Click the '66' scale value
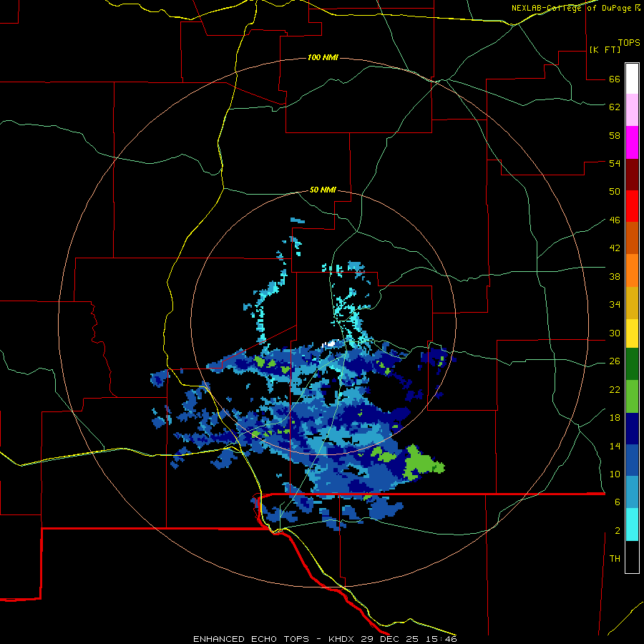Viewport: 644px width, 644px height. coord(615,79)
